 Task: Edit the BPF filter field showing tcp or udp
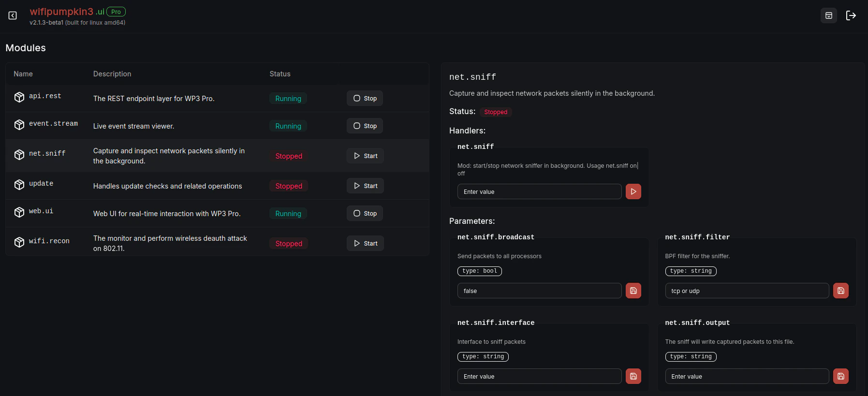[x=747, y=291]
